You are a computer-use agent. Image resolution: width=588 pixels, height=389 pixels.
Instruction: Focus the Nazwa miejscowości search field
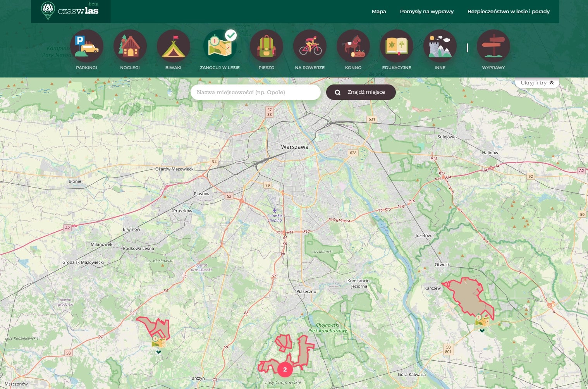point(256,92)
